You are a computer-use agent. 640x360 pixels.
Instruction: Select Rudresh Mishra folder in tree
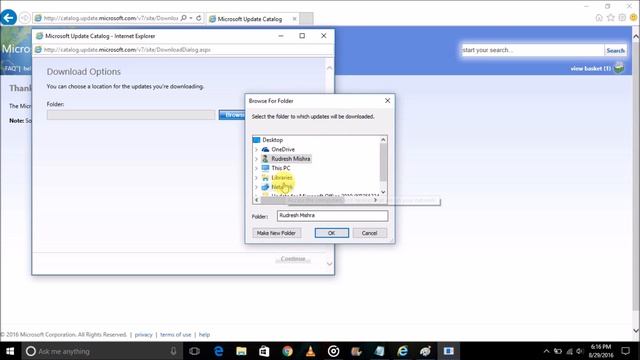tap(291, 159)
